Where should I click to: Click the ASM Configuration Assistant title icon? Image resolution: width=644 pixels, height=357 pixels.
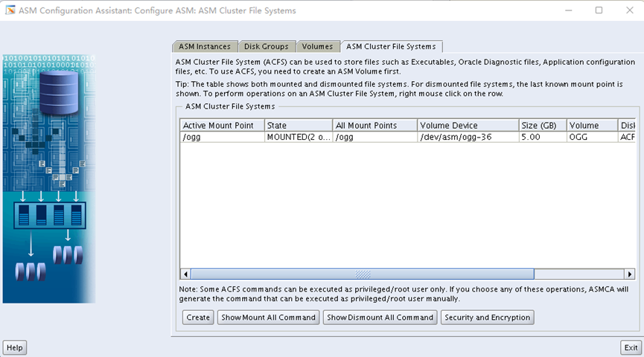[10, 10]
